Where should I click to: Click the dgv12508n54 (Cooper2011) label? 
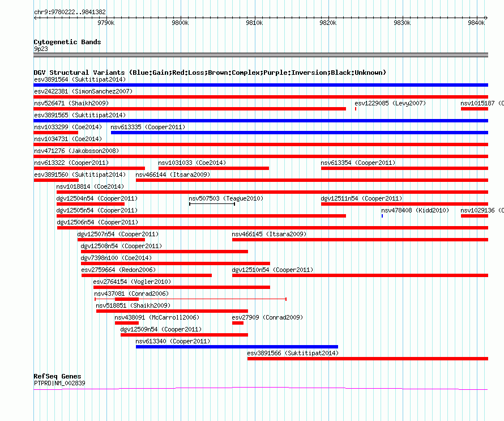point(121,246)
